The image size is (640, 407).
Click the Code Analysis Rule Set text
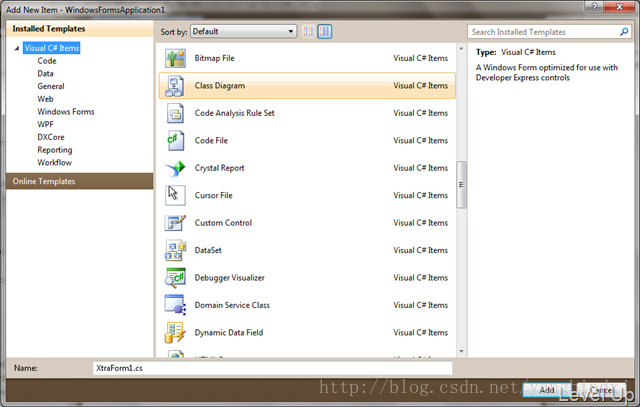[x=234, y=113]
